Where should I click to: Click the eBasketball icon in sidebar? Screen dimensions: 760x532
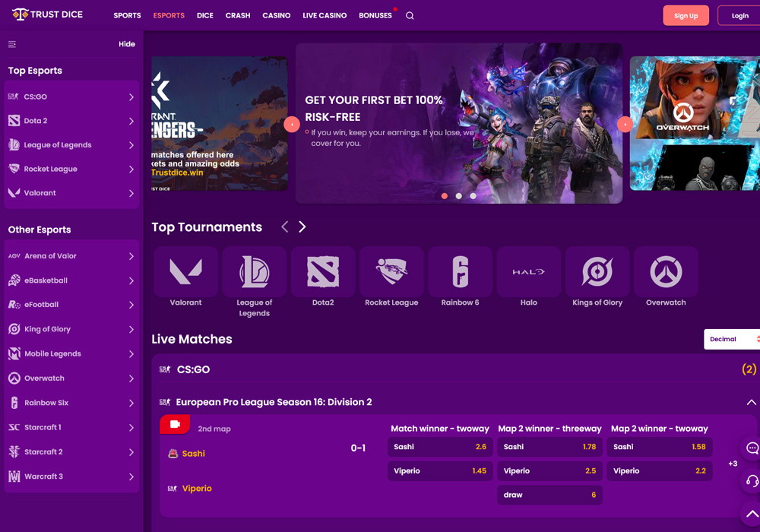click(x=14, y=280)
